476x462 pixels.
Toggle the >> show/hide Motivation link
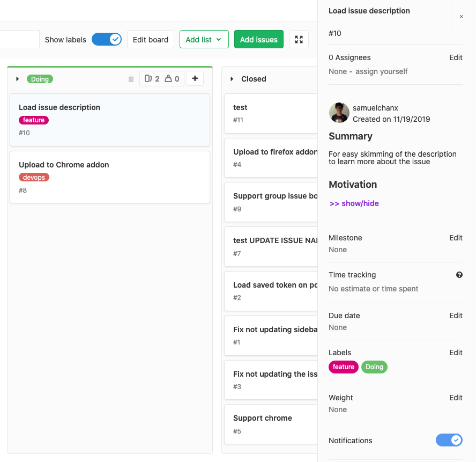tap(354, 203)
